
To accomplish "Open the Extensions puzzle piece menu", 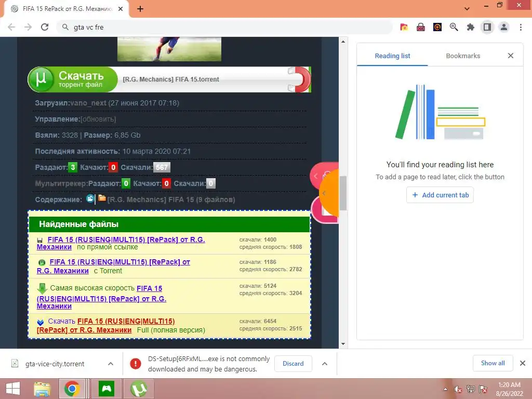I will (470, 27).
